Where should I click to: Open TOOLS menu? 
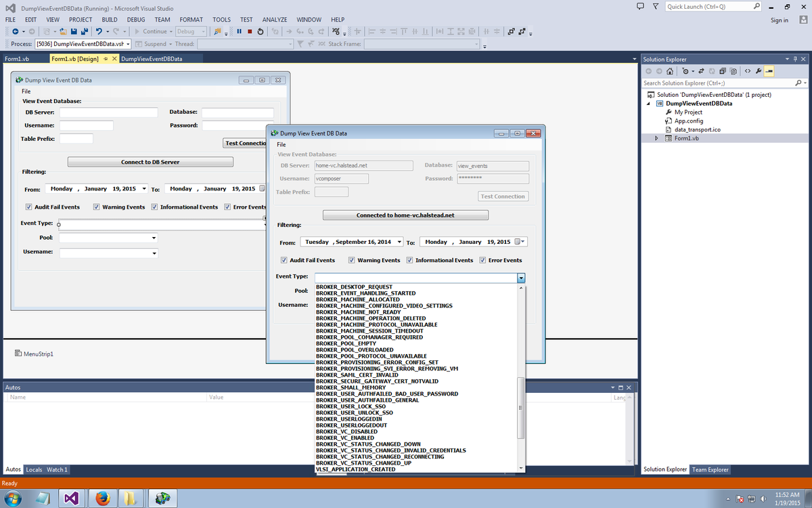221,20
